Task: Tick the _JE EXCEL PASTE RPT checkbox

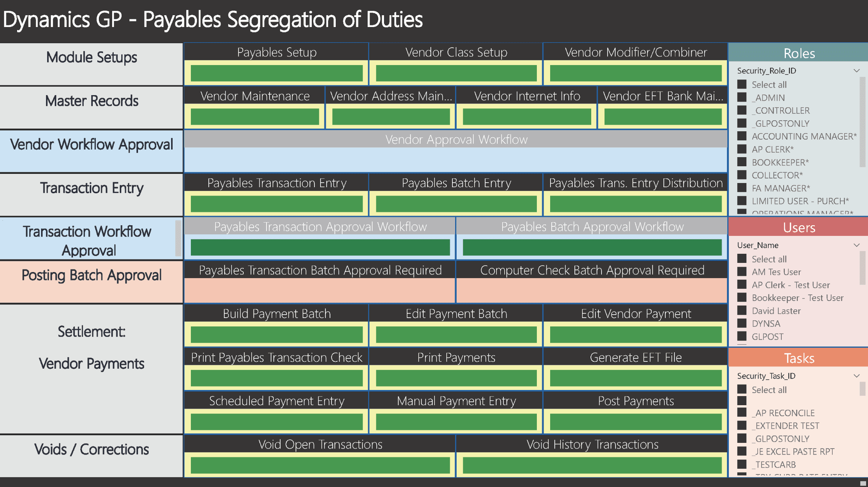Action: (742, 451)
